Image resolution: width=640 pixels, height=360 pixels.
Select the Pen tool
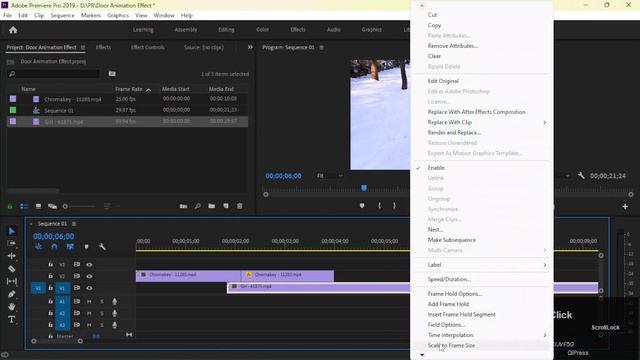coord(12,294)
